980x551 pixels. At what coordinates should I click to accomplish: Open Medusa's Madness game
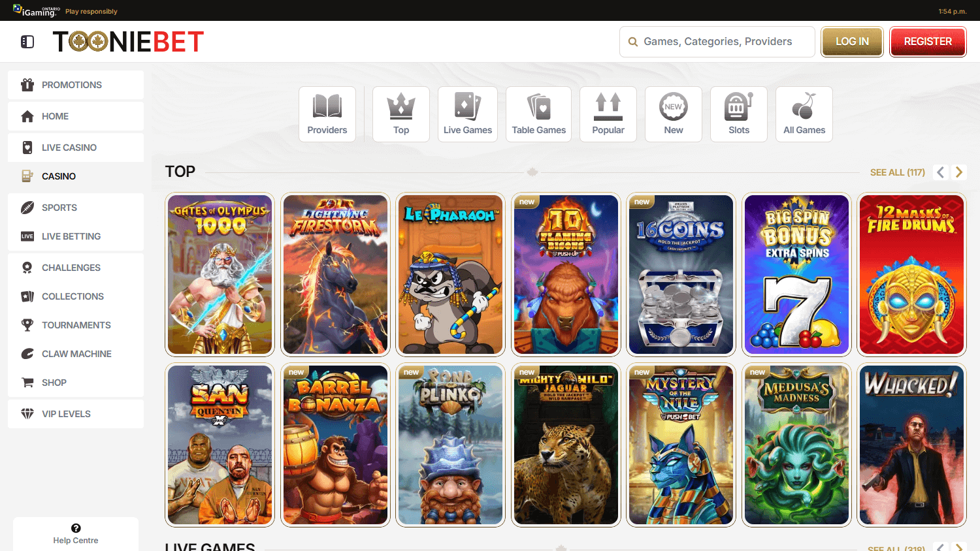797,445
